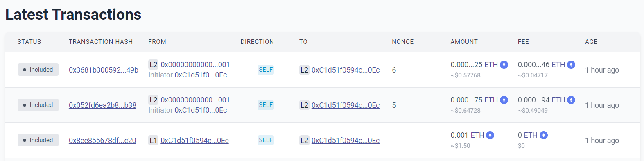Click the ETH icon beside the 0.000...25 amount
The image size is (644, 161).
pyautogui.click(x=504, y=65)
